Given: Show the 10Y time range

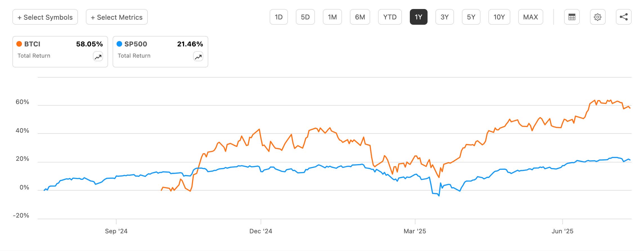Looking at the screenshot, I should click(499, 17).
